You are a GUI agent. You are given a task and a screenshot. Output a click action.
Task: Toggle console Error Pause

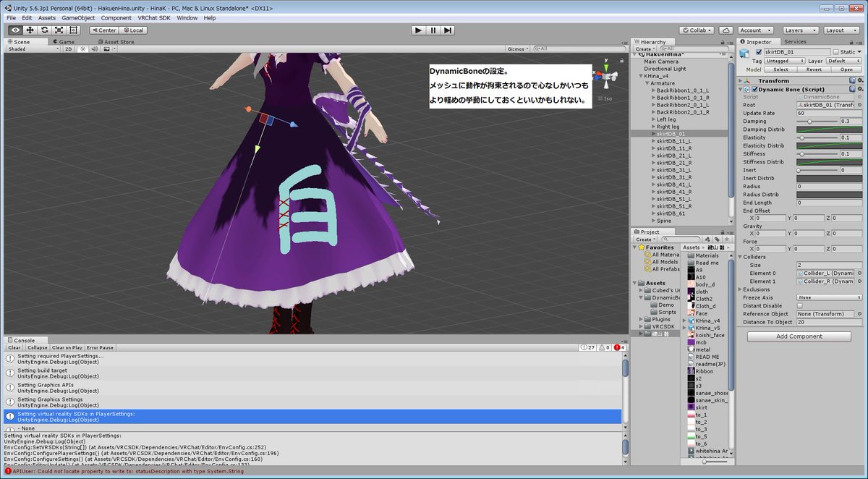[x=101, y=347]
